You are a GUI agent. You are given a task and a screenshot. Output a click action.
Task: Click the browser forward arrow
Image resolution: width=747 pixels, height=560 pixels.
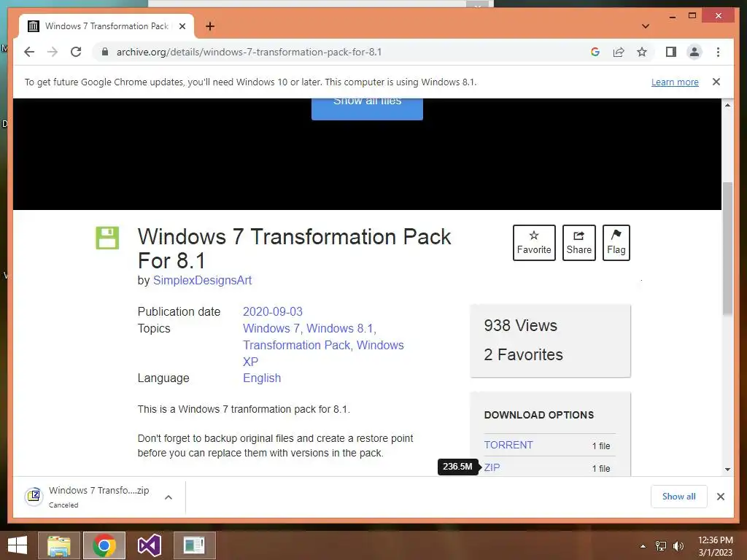click(53, 52)
